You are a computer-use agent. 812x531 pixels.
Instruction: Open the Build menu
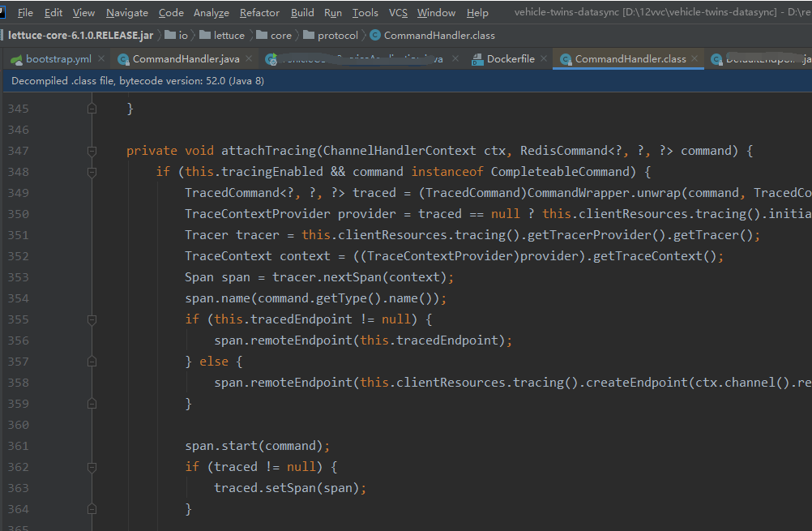click(302, 12)
